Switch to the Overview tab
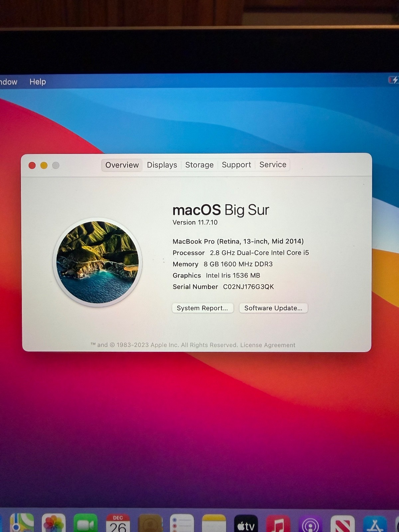The image size is (399, 532). pyautogui.click(x=122, y=165)
